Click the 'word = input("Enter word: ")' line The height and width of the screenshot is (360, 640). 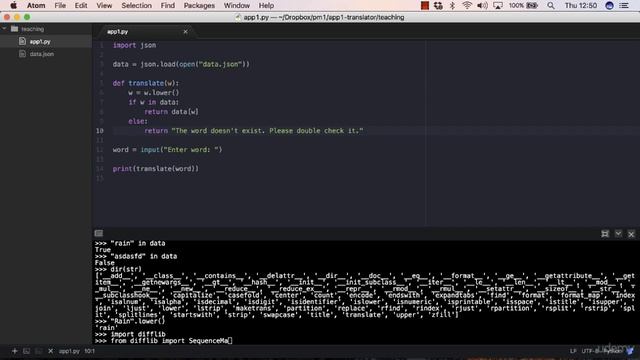click(167, 150)
